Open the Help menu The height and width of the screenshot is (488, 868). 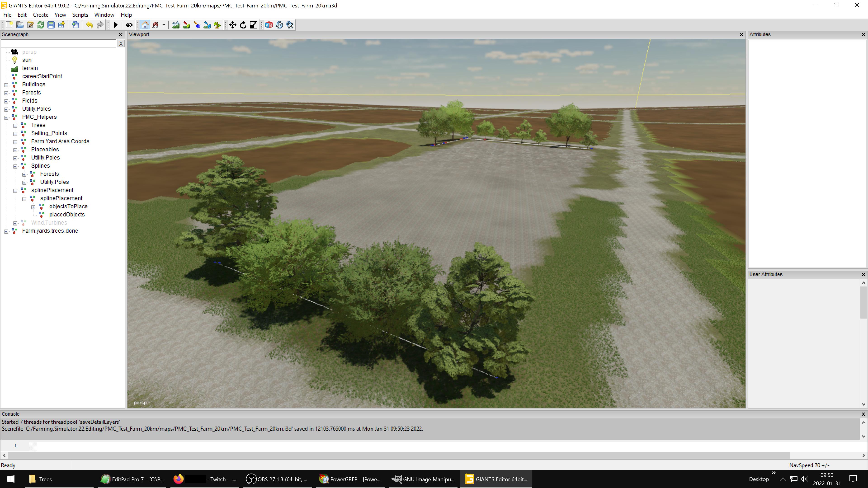coord(126,15)
